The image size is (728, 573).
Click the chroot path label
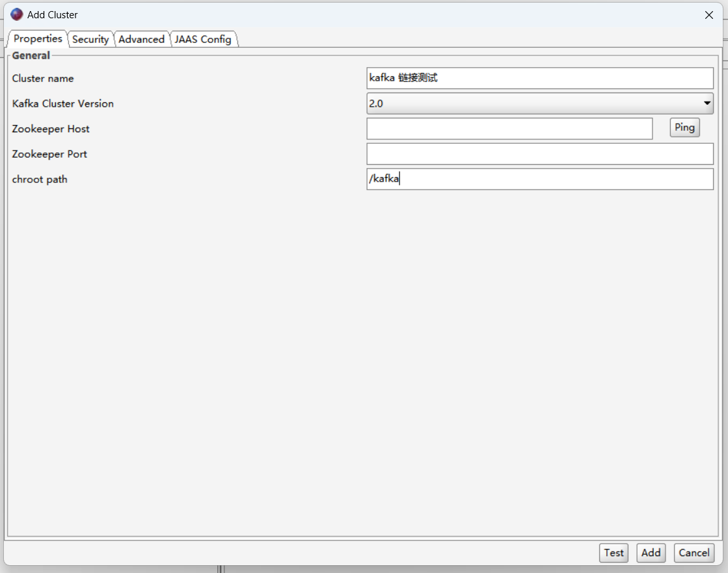40,179
